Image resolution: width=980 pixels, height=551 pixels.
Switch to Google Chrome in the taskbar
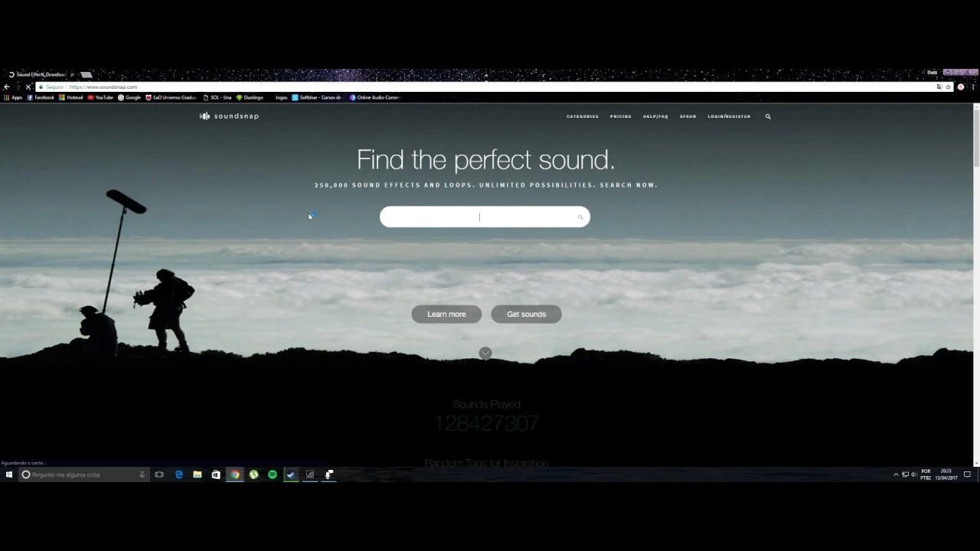235,474
